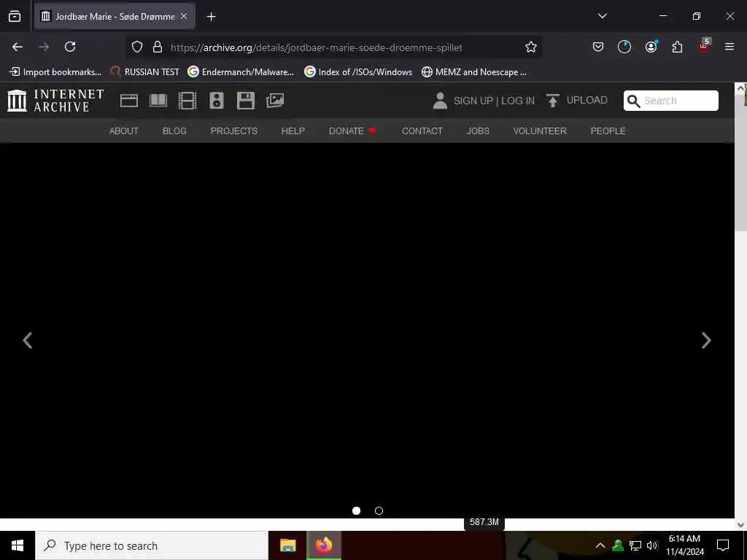747x560 pixels.
Task: Open the Firefox account icon
Action: tap(651, 47)
